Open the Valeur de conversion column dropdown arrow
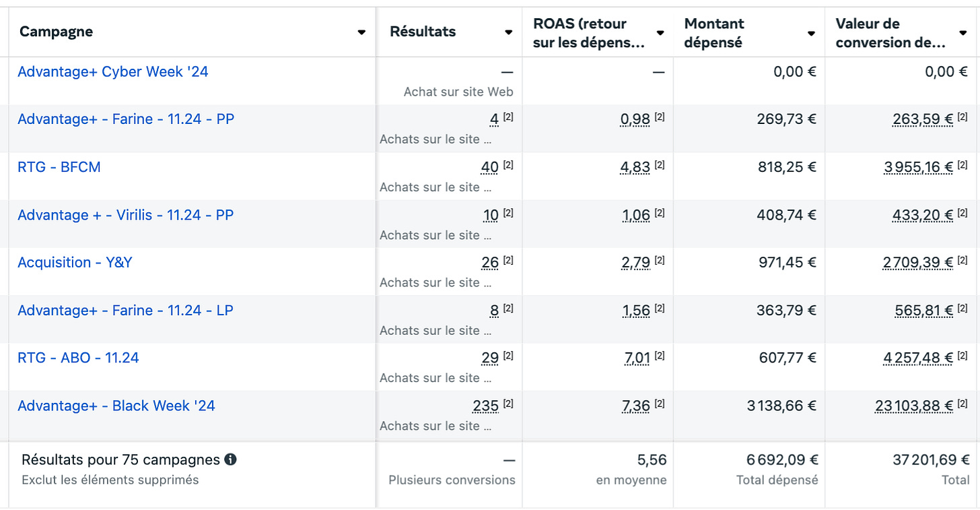 pyautogui.click(x=963, y=33)
